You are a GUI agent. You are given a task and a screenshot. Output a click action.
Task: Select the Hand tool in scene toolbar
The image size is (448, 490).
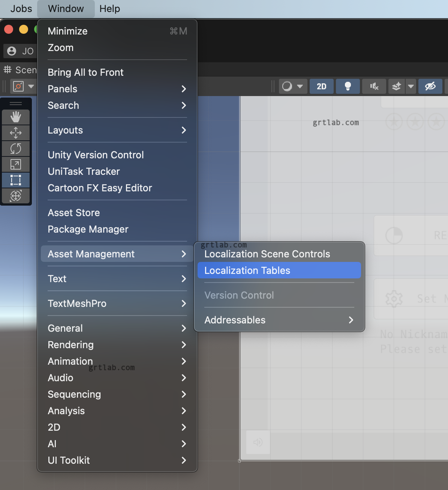(16, 117)
